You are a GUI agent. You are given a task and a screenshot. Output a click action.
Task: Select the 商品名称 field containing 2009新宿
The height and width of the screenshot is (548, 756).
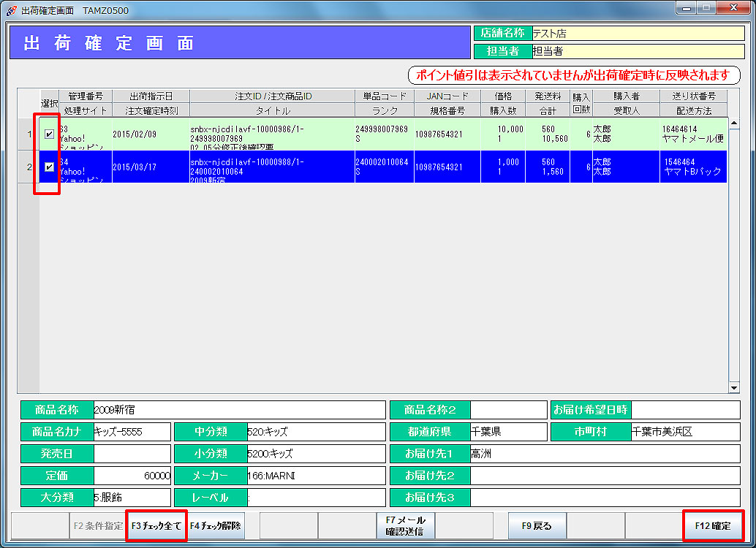pyautogui.click(x=238, y=410)
